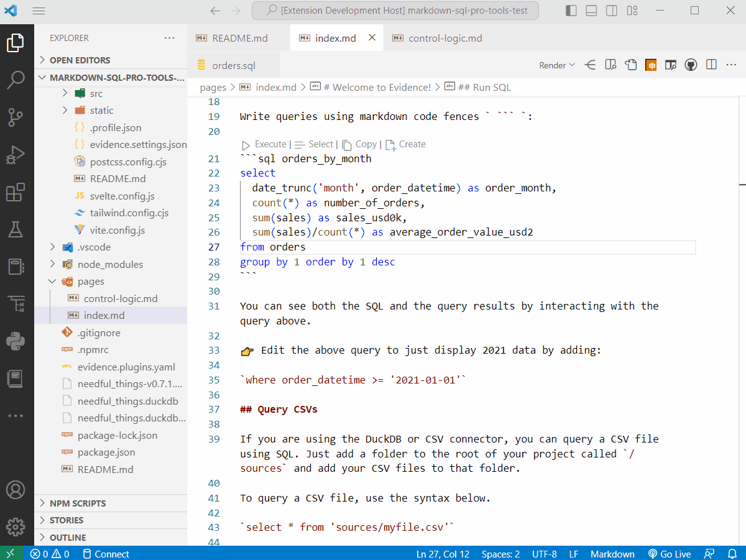Open the Search view in activity bar
The height and width of the screenshot is (560, 746).
pos(16,79)
